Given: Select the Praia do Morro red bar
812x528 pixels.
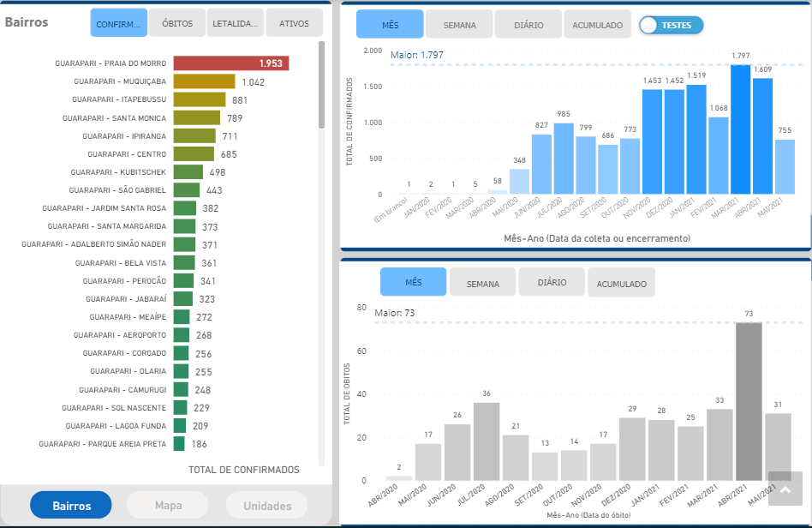Looking at the screenshot, I should 230,63.
